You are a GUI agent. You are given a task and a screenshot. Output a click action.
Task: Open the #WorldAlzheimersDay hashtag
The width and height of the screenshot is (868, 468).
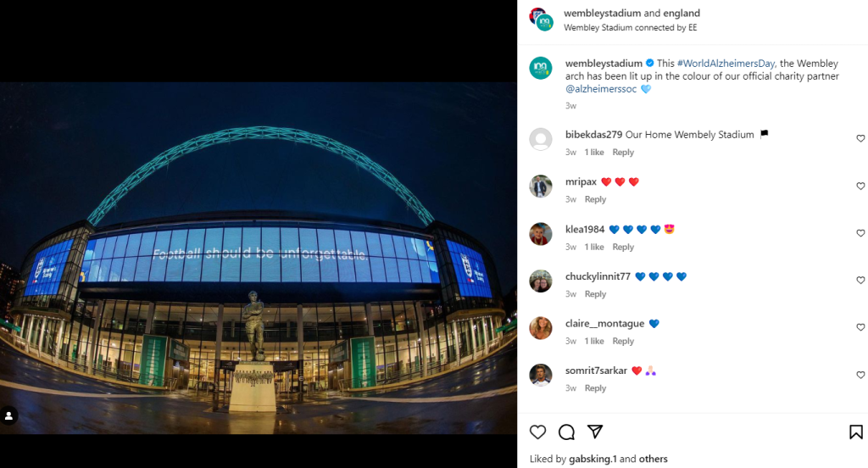[x=726, y=64]
